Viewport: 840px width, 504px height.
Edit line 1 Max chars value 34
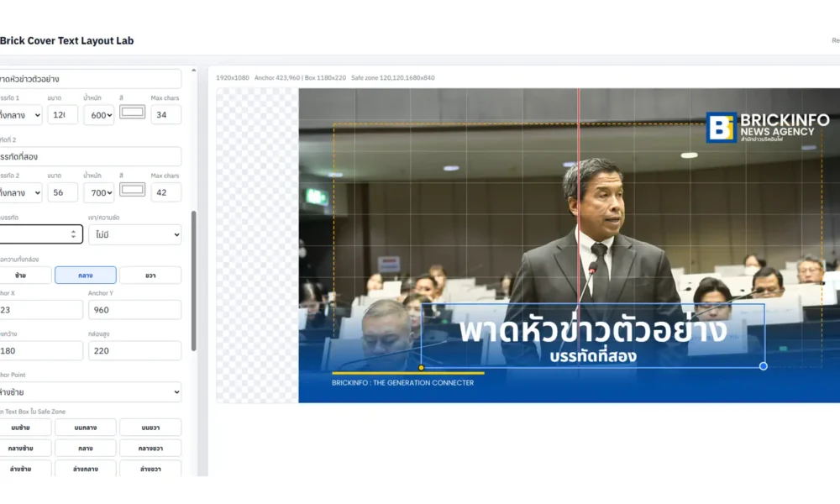pyautogui.click(x=166, y=114)
